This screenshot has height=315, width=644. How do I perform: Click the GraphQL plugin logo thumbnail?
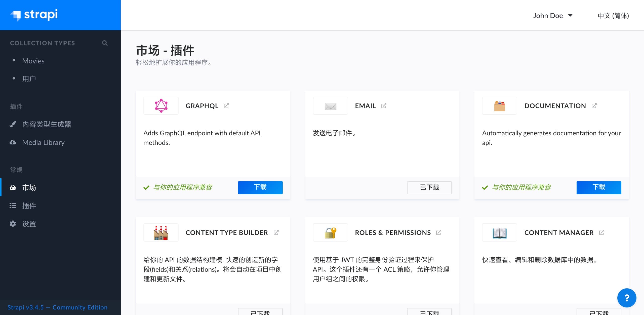tap(161, 106)
